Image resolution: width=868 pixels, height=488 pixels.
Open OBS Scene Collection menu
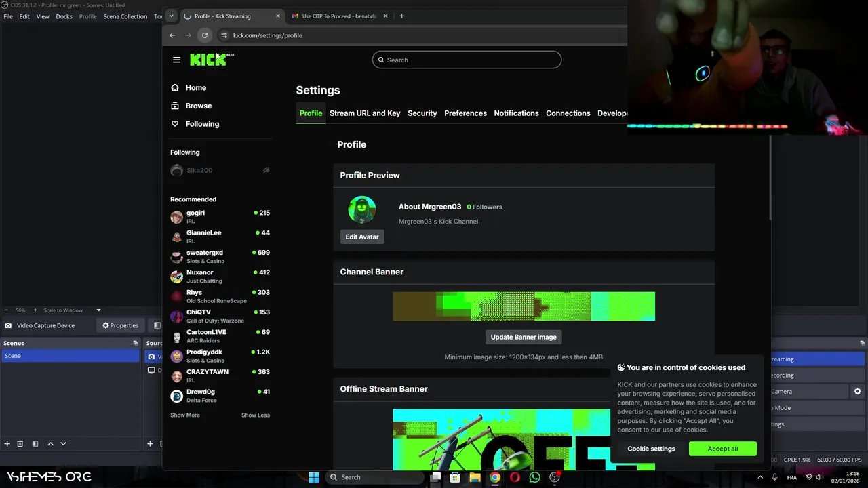[x=125, y=16]
